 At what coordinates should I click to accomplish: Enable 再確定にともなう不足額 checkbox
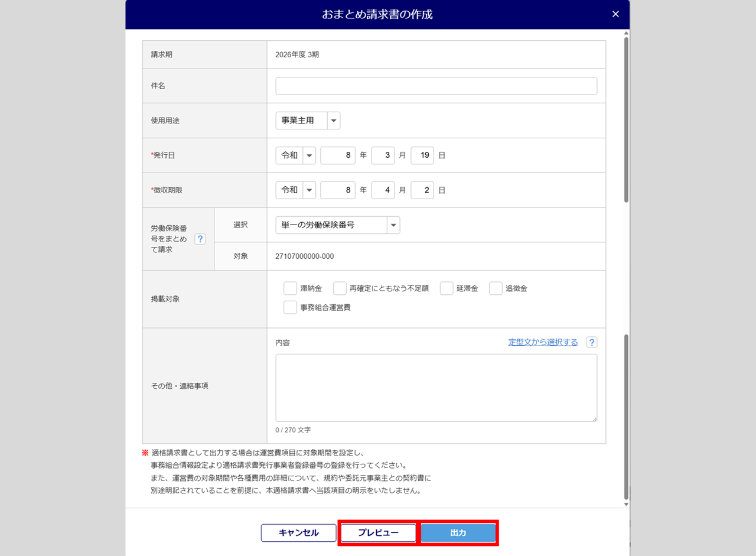340,288
